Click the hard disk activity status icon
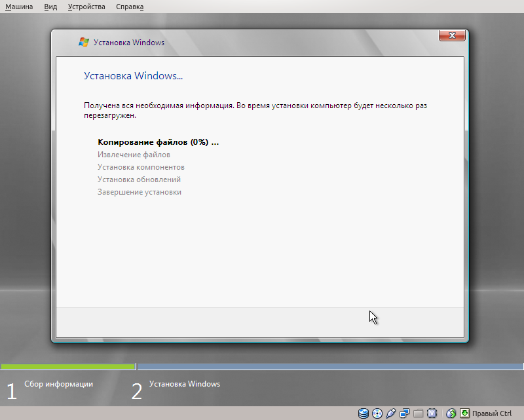 coord(362,413)
